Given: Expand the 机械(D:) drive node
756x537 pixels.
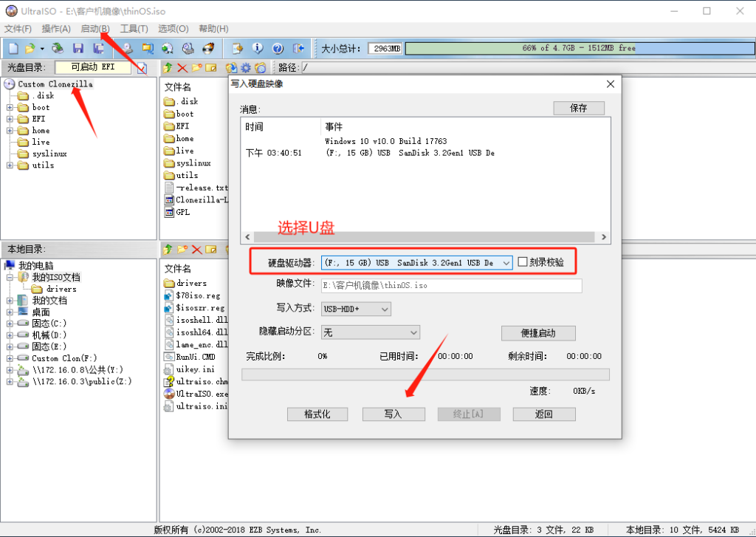Looking at the screenshot, I should [10, 335].
